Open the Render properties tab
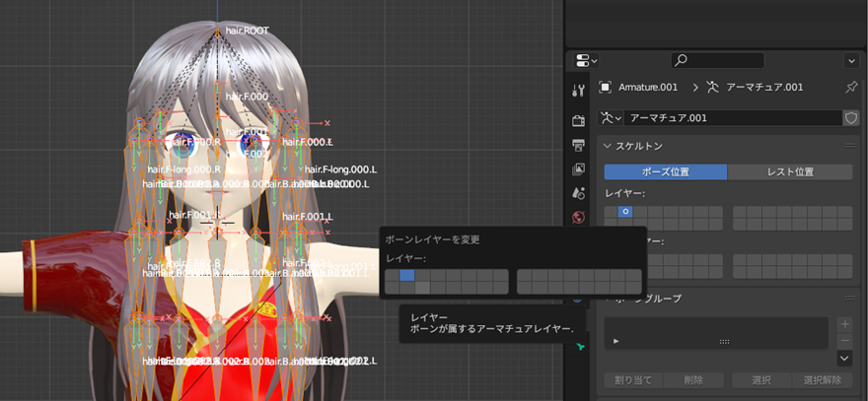This screenshot has height=401, width=868. click(578, 121)
